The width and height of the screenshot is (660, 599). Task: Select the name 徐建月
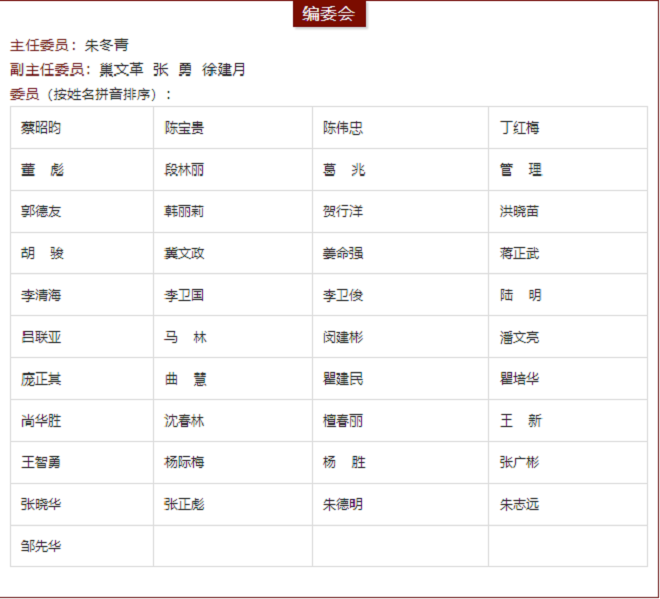pos(224,69)
